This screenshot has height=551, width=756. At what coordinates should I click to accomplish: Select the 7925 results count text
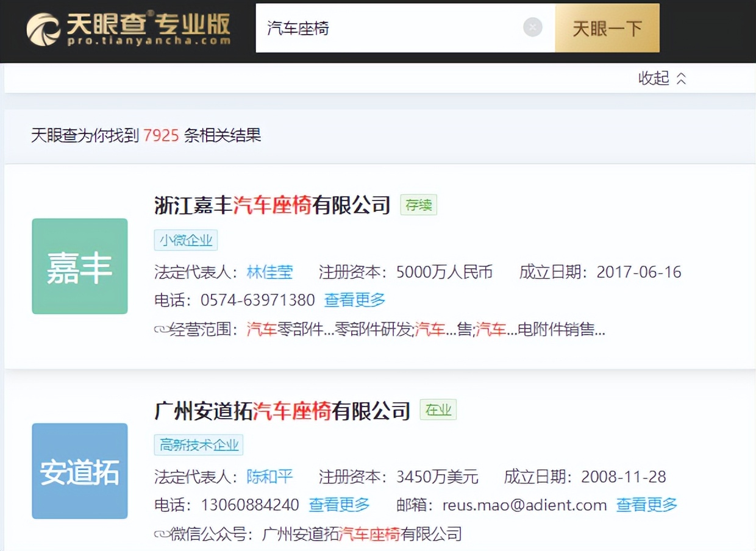pyautogui.click(x=161, y=135)
